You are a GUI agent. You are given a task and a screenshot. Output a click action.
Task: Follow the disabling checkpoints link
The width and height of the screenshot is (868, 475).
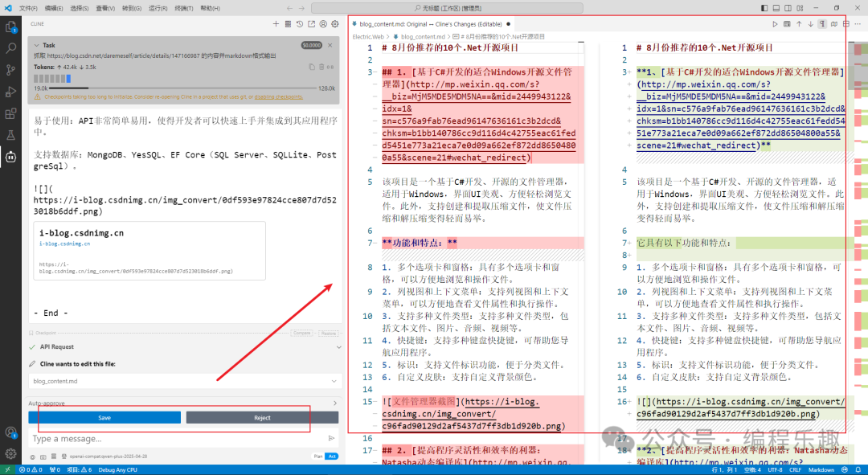278,97
